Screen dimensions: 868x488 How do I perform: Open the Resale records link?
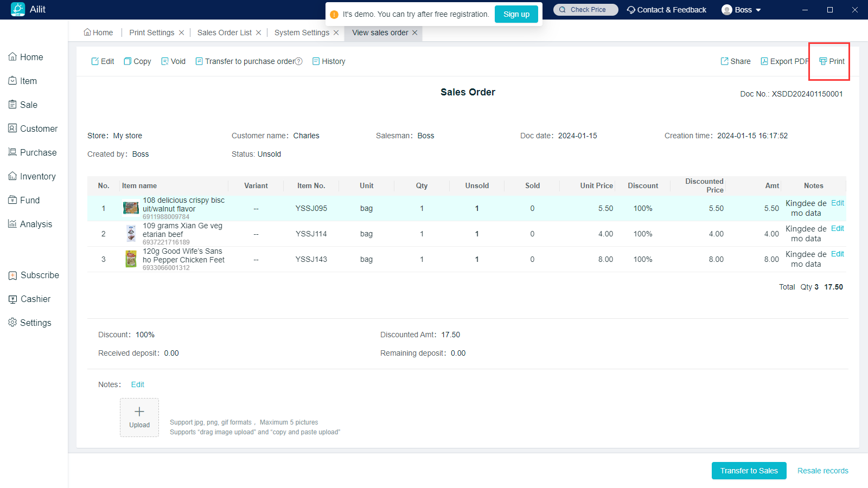click(x=822, y=471)
